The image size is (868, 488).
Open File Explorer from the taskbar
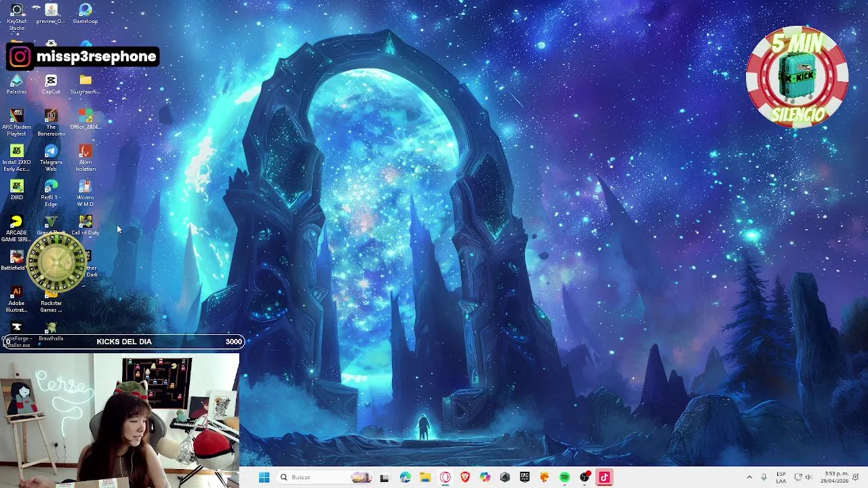425,477
